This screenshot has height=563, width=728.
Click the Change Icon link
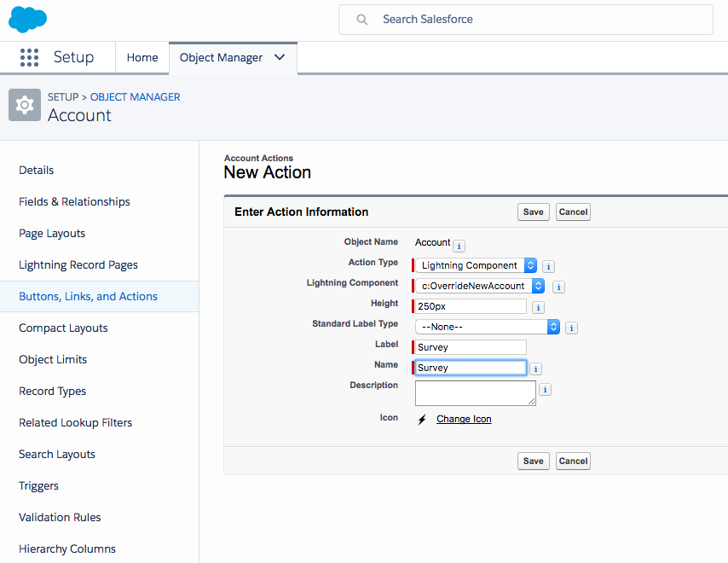tap(464, 419)
